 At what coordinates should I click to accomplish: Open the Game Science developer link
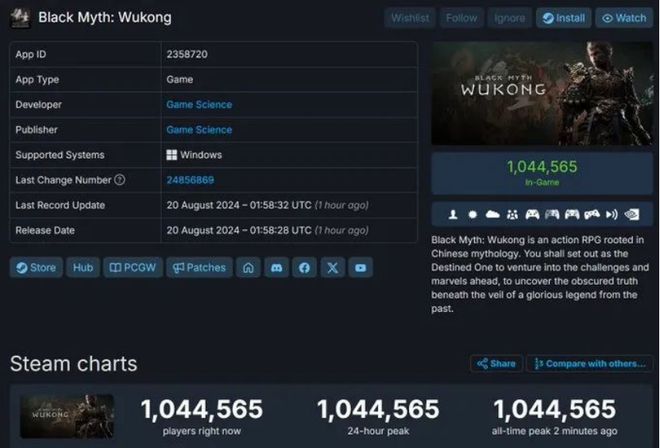click(x=199, y=104)
